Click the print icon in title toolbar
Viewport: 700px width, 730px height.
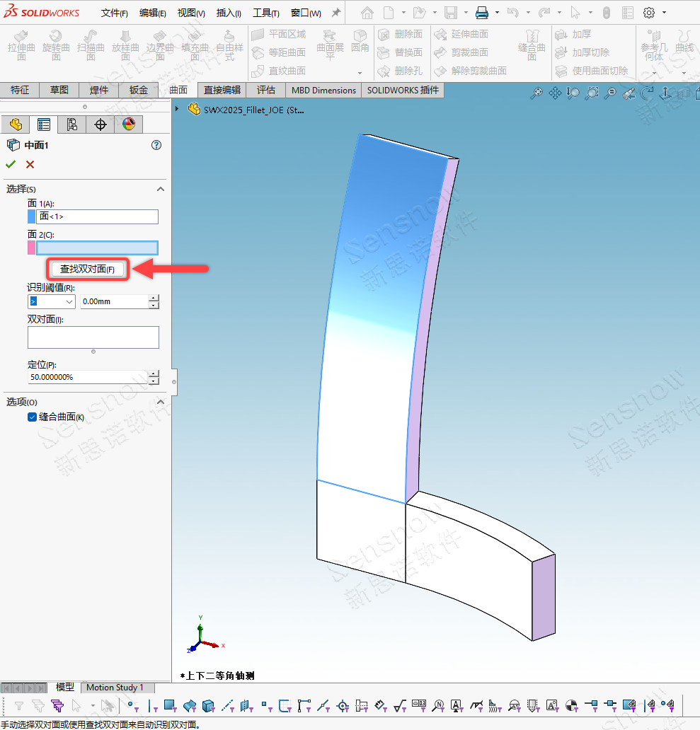coord(482,13)
